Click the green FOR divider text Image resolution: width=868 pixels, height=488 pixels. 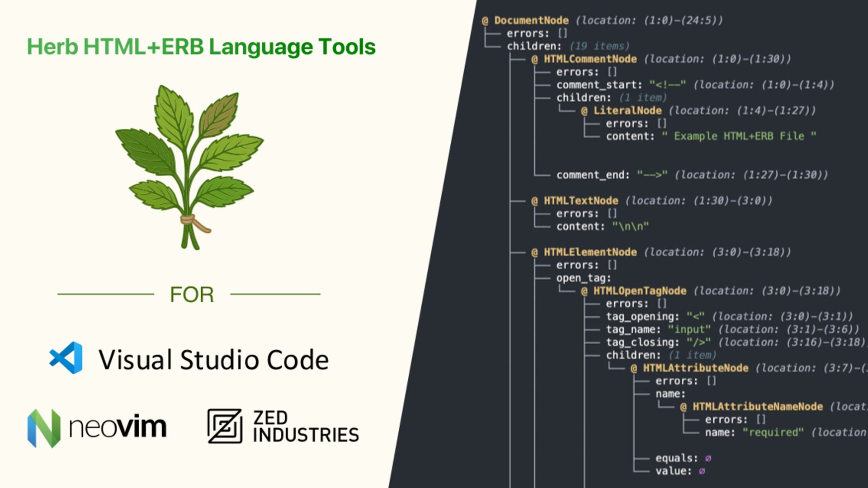192,295
